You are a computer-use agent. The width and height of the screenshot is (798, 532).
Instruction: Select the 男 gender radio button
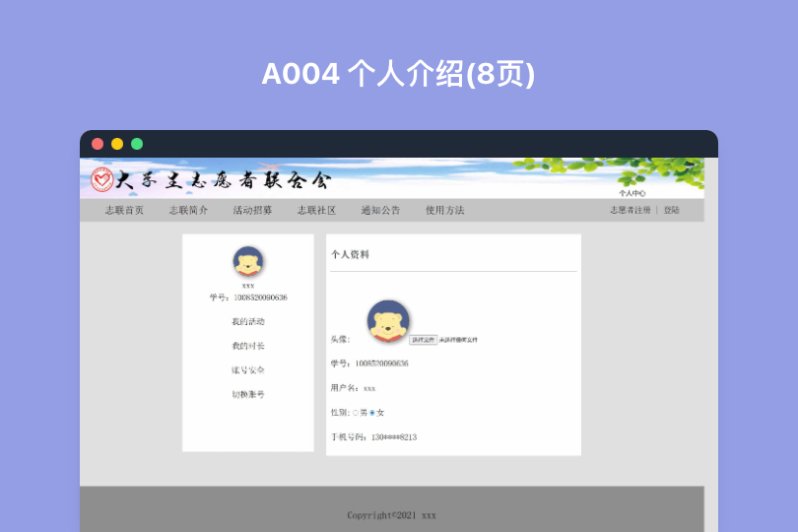pos(356,413)
